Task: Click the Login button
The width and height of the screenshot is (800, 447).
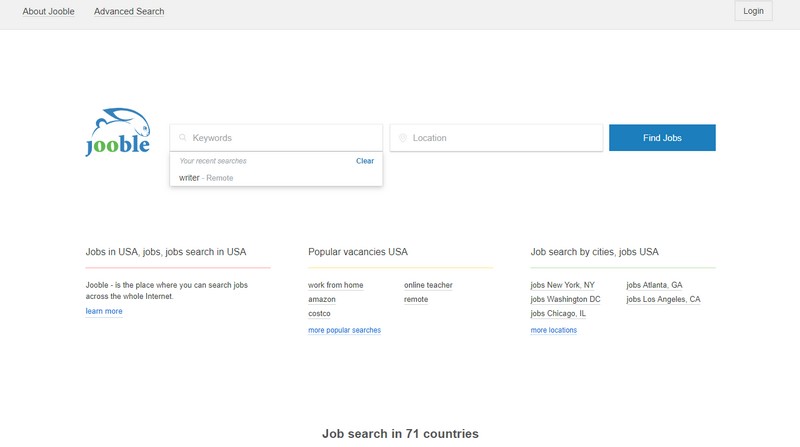Action: coord(753,11)
